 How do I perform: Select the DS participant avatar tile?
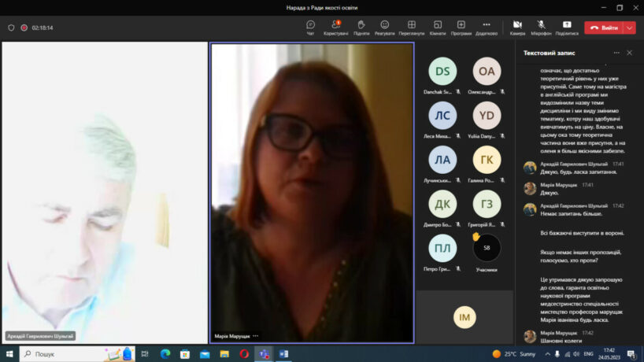[442, 72]
